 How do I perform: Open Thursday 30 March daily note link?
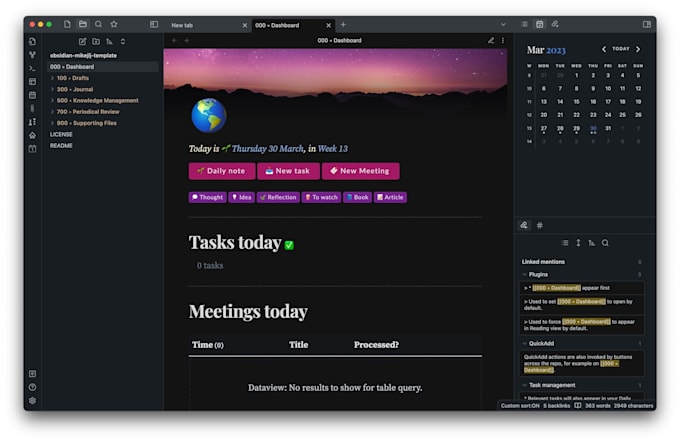[268, 149]
